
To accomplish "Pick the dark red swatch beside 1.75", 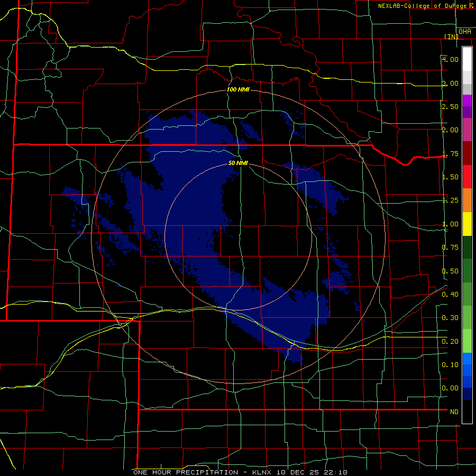I will coord(467,153).
